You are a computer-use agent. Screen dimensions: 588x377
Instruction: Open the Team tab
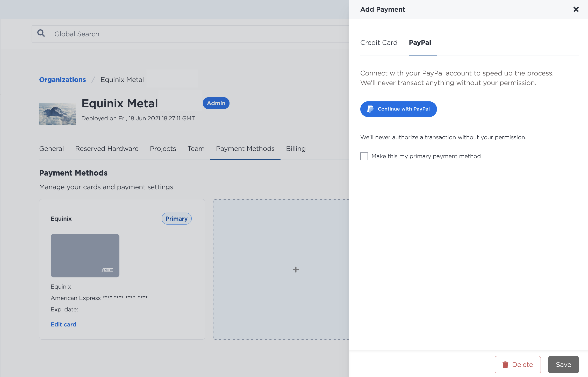point(196,149)
